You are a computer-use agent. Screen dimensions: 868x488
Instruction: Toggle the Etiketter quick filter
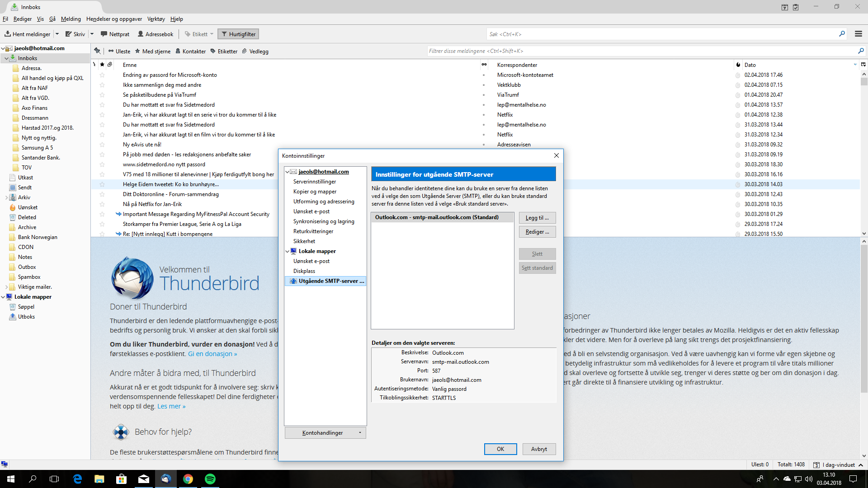pyautogui.click(x=224, y=51)
